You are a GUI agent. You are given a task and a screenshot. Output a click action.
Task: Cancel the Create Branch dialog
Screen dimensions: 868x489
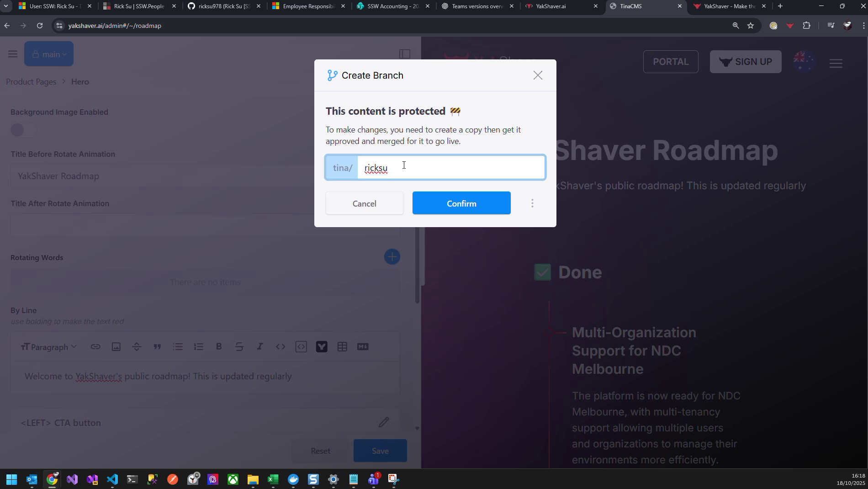[364, 203]
